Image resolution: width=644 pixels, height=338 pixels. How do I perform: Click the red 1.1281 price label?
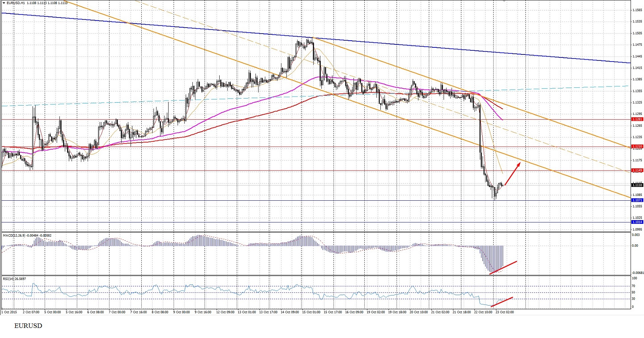pos(637,119)
